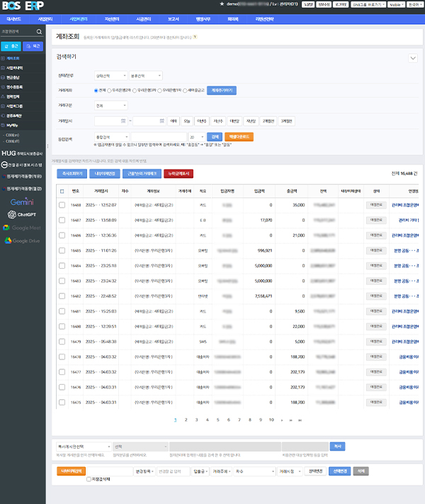This screenshot has width=425, height=504.
Task: Open the ChatGPT shortcut in sidebar
Action: pos(22,215)
